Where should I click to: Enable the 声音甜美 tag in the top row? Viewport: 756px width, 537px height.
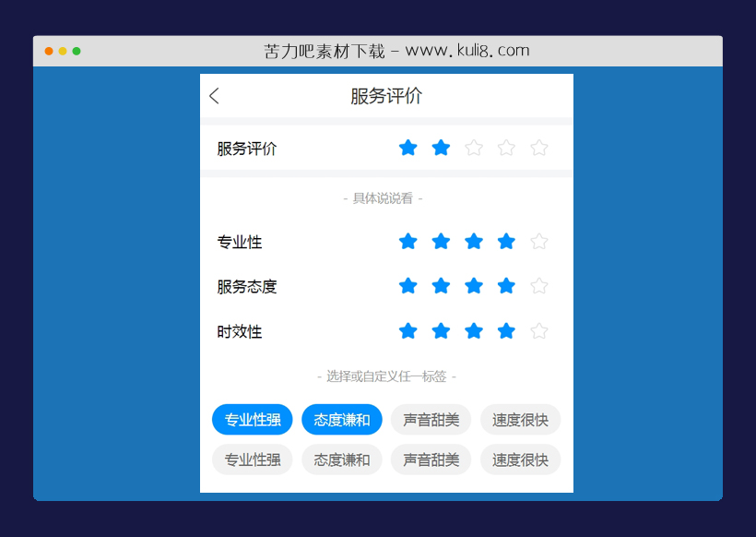pyautogui.click(x=431, y=419)
